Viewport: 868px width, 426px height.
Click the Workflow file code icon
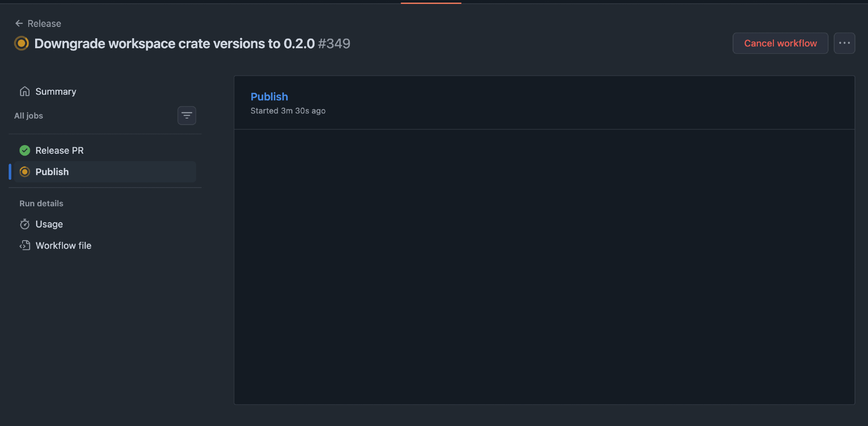pyautogui.click(x=25, y=246)
